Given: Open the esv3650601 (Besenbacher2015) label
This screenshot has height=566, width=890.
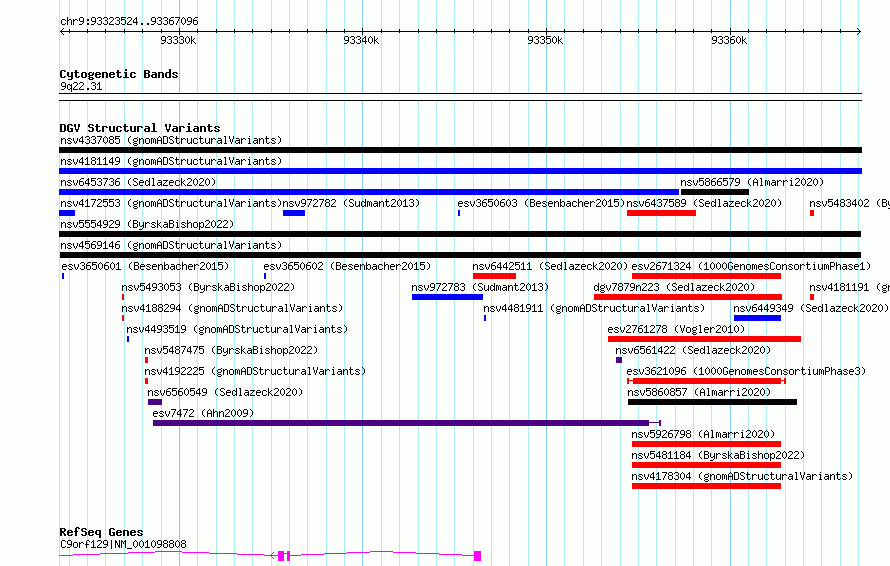Looking at the screenshot, I should click(x=145, y=266).
